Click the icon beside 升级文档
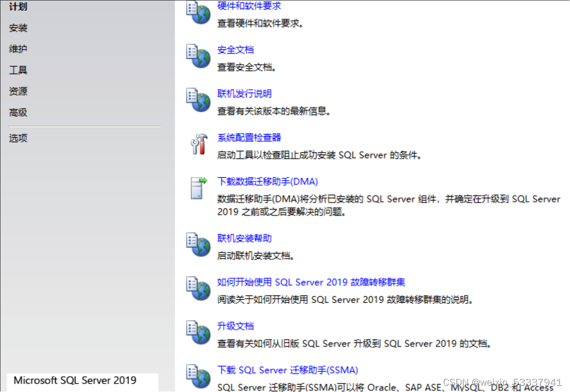570x392 pixels. (198, 333)
